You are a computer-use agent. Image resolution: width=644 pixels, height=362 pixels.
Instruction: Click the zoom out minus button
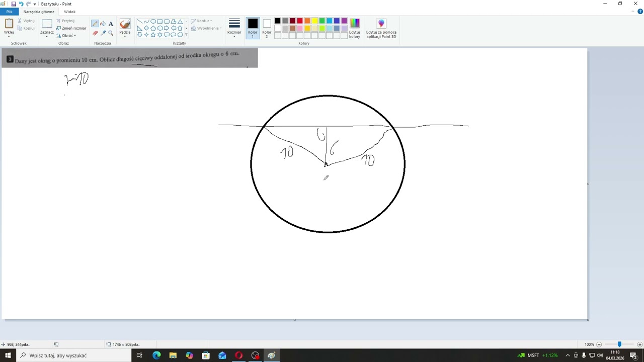click(x=599, y=344)
